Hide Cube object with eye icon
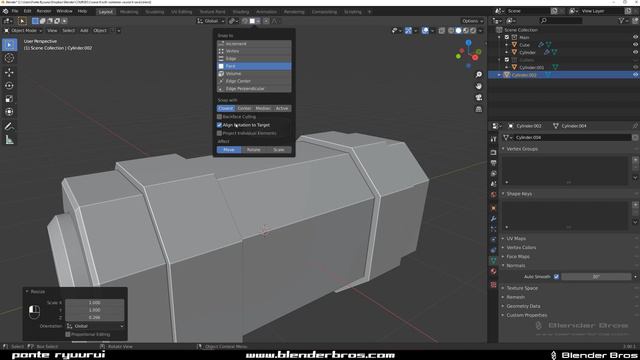The height and width of the screenshot is (360, 640). (635, 44)
